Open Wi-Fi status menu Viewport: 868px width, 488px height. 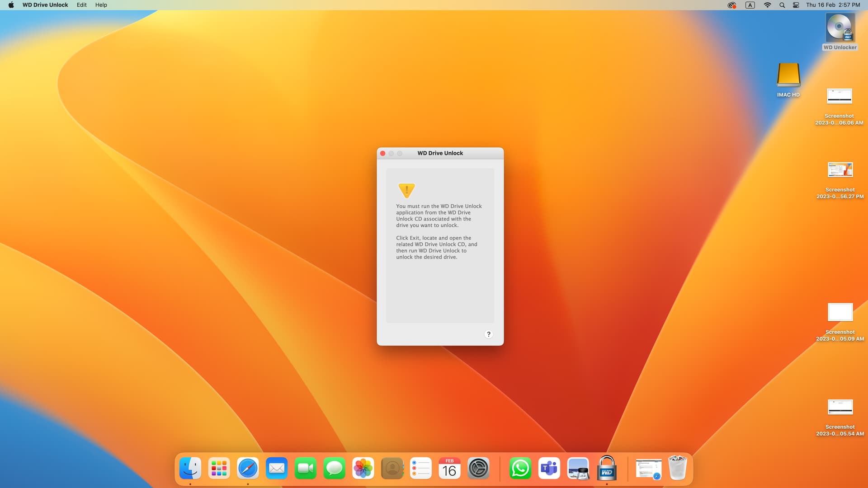pyautogui.click(x=767, y=5)
